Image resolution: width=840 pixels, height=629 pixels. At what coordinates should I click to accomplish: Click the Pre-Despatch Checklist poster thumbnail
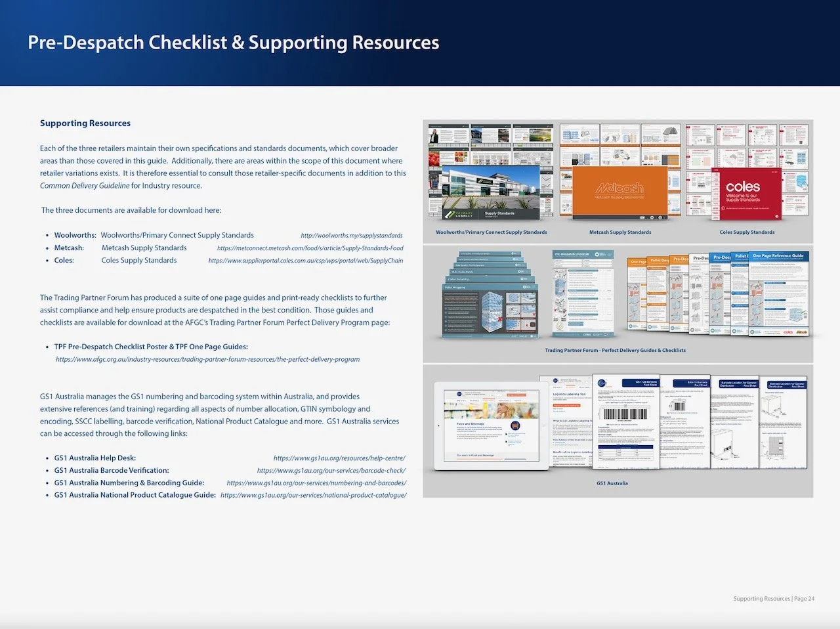584,293
